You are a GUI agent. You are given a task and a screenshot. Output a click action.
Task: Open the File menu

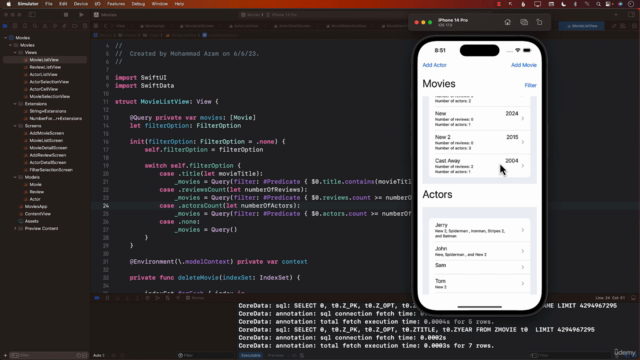pos(49,4)
